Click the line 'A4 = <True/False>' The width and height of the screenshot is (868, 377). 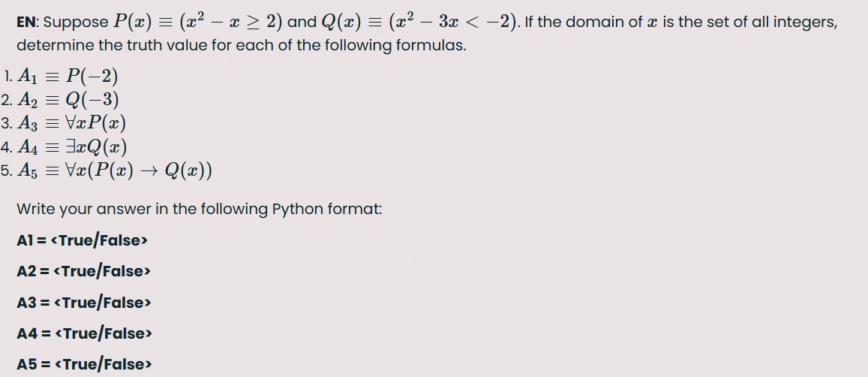[x=84, y=333]
